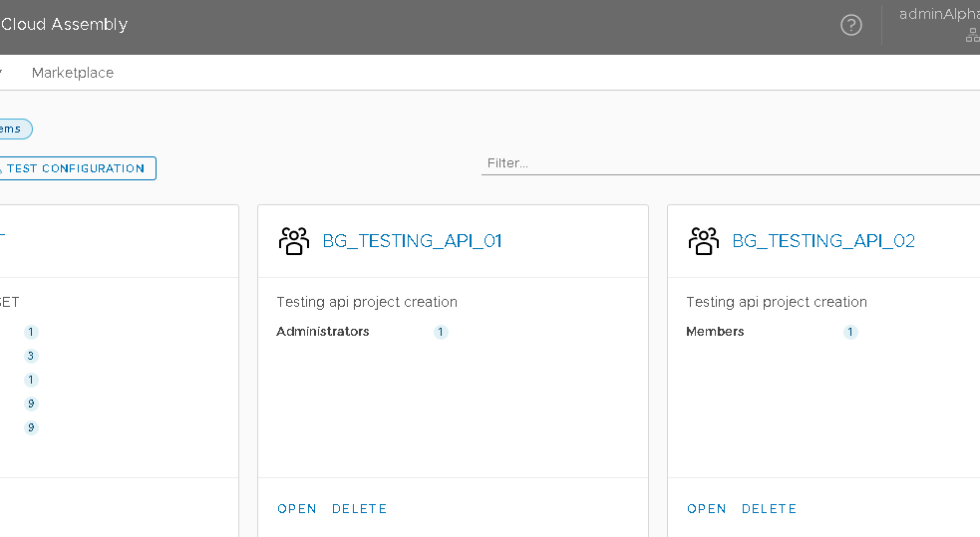Click the Members label in BG_TESTING_API_02
Screen dimensions: 980x537
pyautogui.click(x=715, y=332)
